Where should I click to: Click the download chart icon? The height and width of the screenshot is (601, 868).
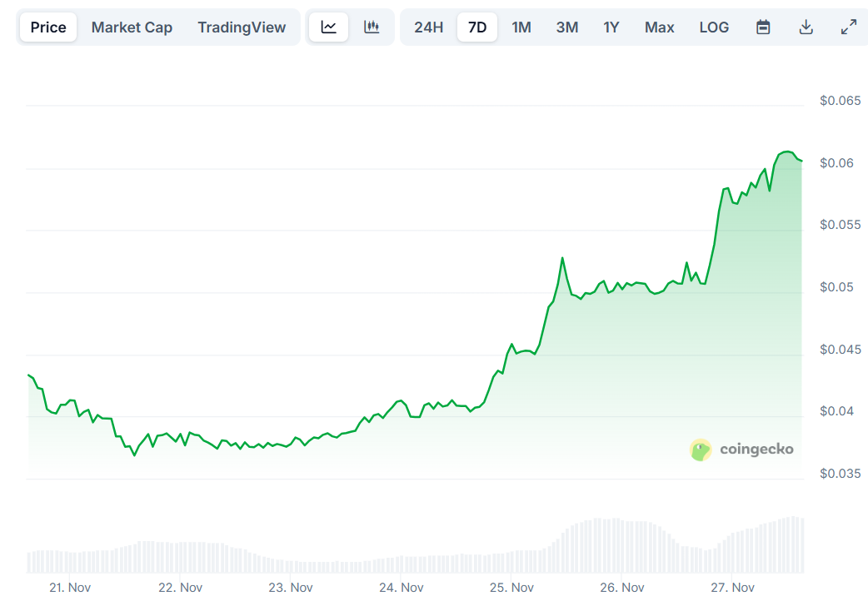(x=806, y=26)
